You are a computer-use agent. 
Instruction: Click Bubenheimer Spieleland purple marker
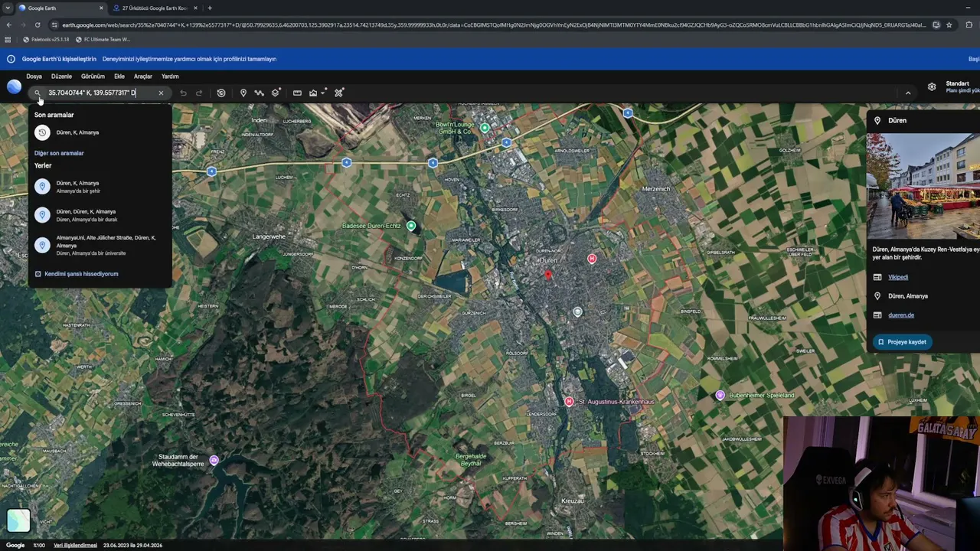720,396
